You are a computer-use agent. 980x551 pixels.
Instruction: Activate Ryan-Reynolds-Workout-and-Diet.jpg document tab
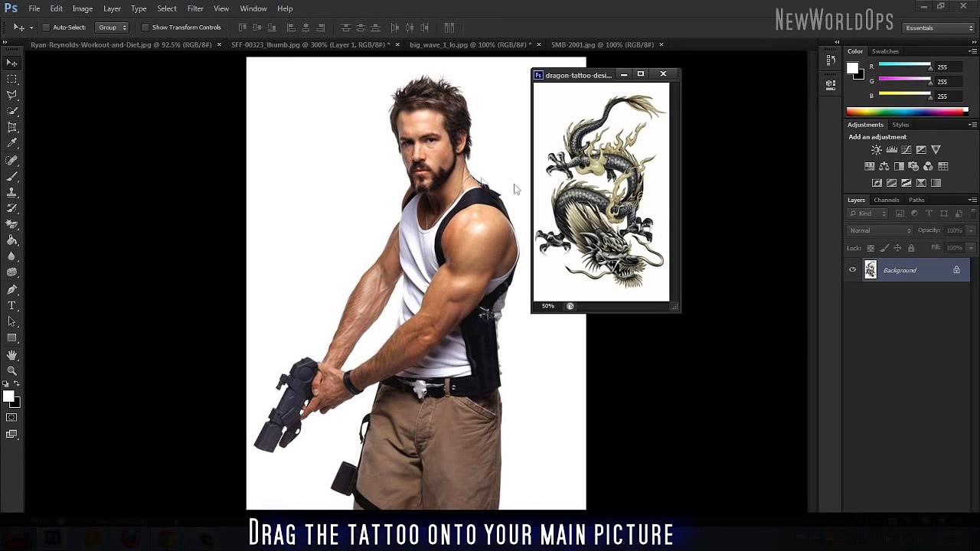click(x=121, y=44)
